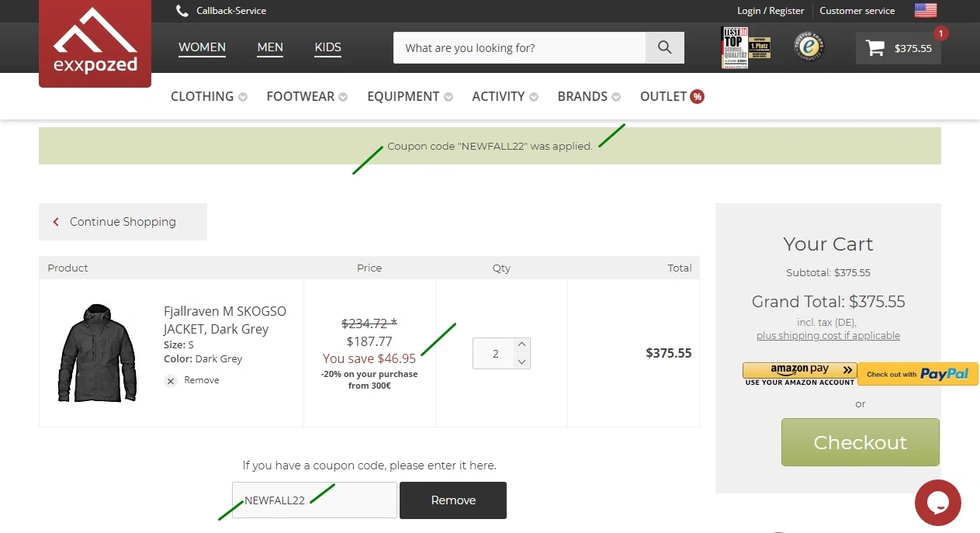
Task: Click the search magnifier button
Action: click(665, 47)
